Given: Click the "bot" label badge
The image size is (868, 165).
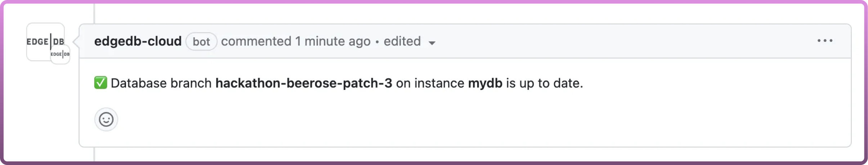Looking at the screenshot, I should click(201, 42).
